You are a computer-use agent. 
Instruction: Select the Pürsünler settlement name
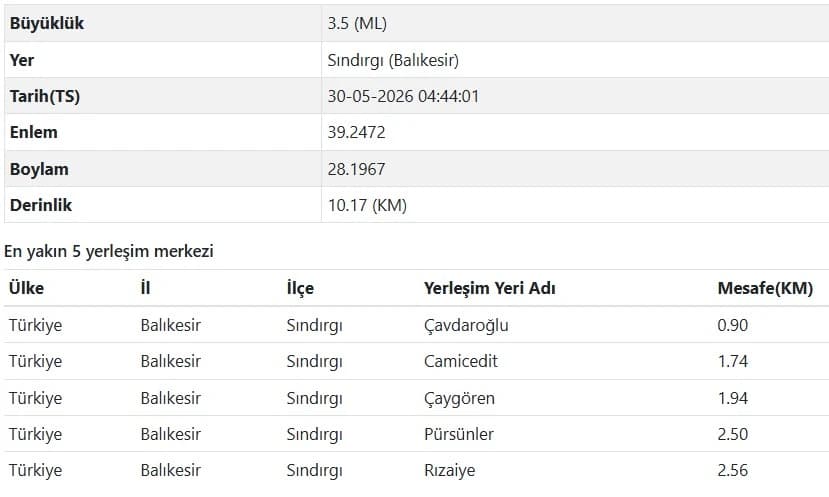459,434
